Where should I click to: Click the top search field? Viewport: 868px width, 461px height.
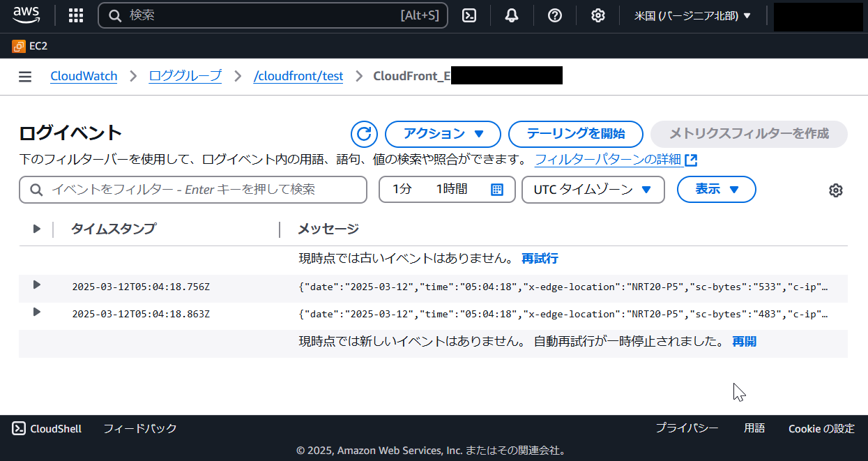tap(273, 15)
